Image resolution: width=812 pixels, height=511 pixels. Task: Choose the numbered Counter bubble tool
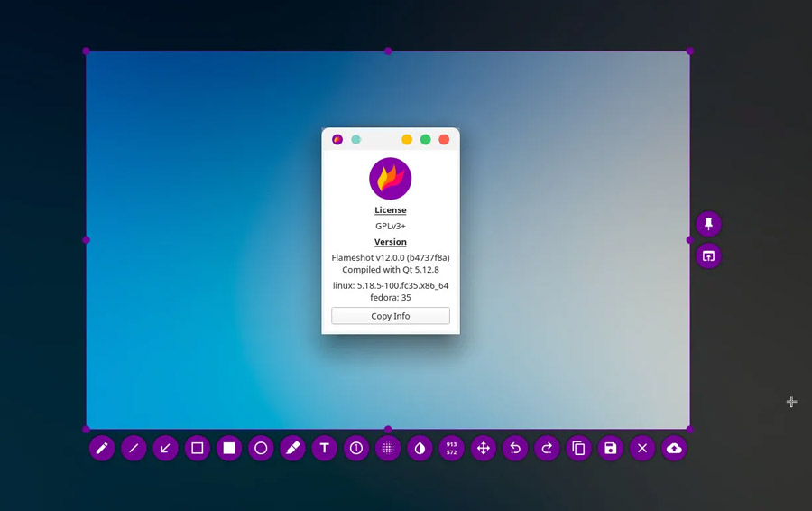356,448
